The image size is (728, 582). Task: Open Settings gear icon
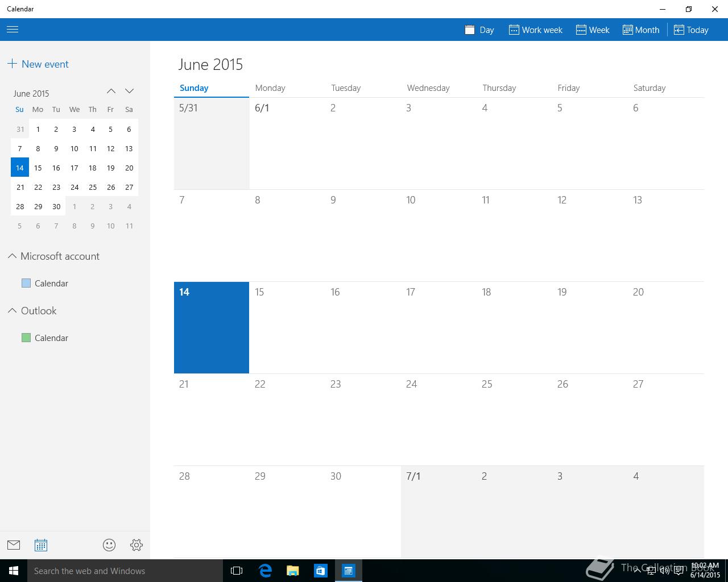point(136,545)
